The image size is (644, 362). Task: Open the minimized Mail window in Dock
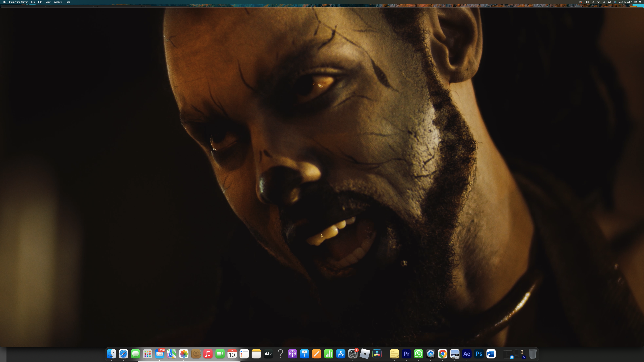coord(508,354)
